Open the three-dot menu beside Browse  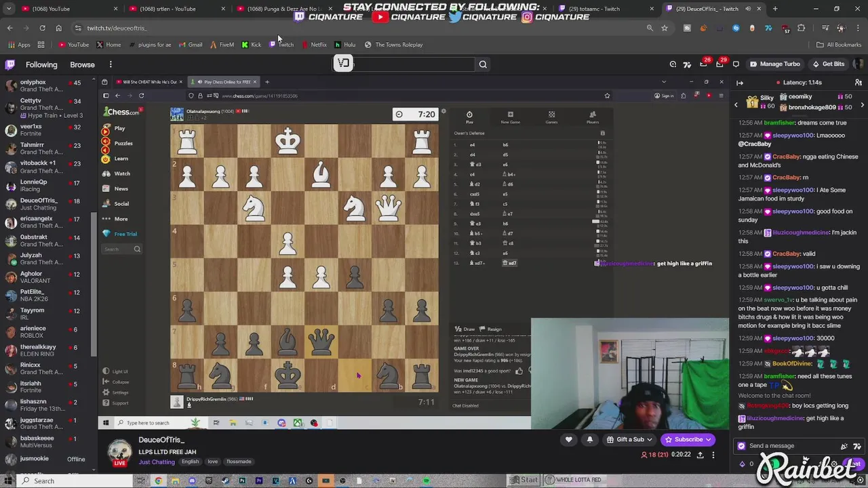pyautogui.click(x=111, y=64)
